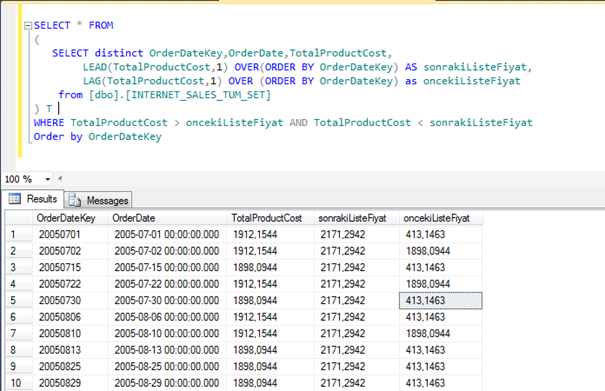Viewport: 605px width, 391px height.
Task: Click oncekiListeFiyat 1898,0944 in row 7
Action: [x=441, y=333]
